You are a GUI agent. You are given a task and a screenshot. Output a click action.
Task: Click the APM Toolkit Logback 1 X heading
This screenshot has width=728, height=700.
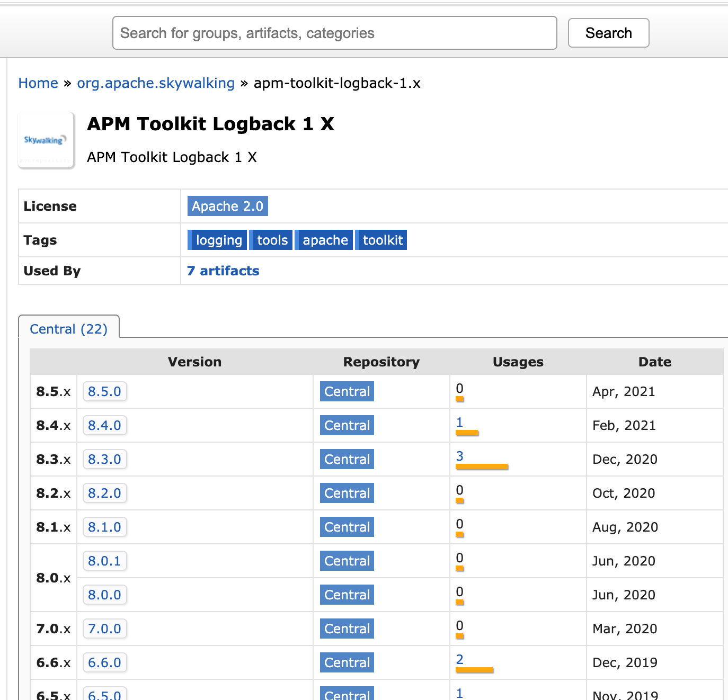coord(210,124)
